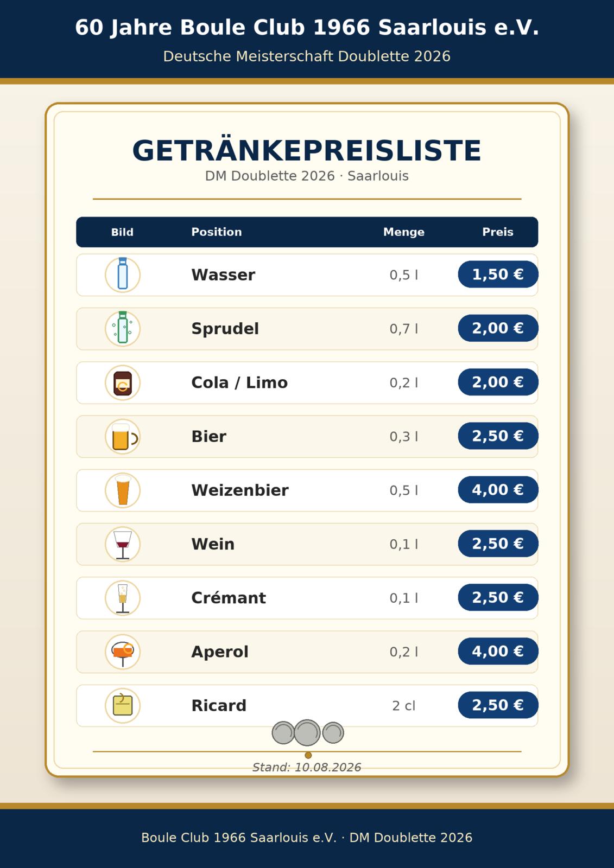The width and height of the screenshot is (614, 868).
Task: Click the Preis column header
Action: (x=498, y=232)
